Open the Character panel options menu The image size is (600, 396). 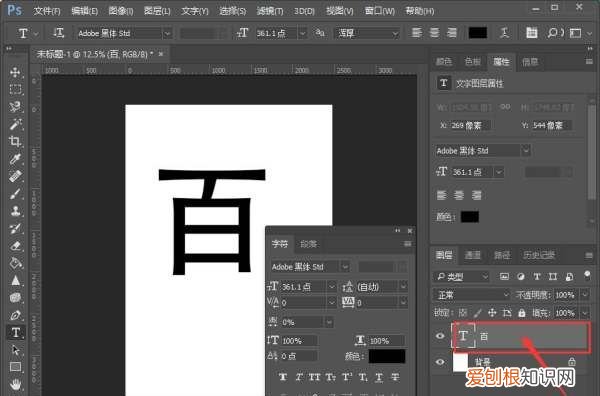tap(408, 244)
